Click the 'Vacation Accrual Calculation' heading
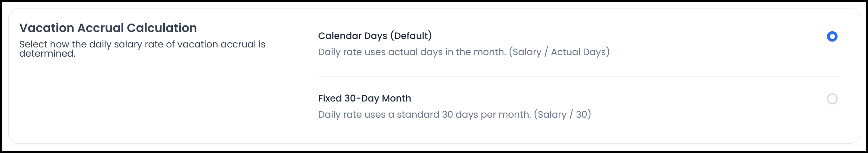Image resolution: width=868 pixels, height=153 pixels. pos(108,28)
